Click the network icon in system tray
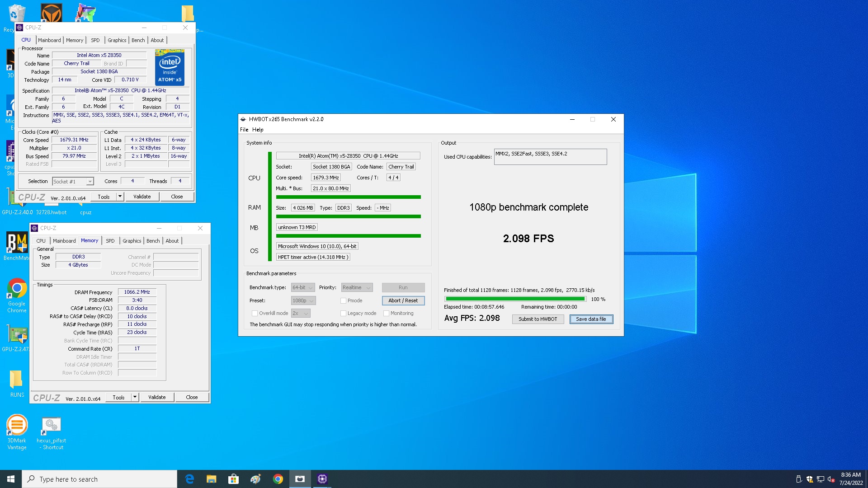This screenshot has width=868, height=488. point(821,479)
